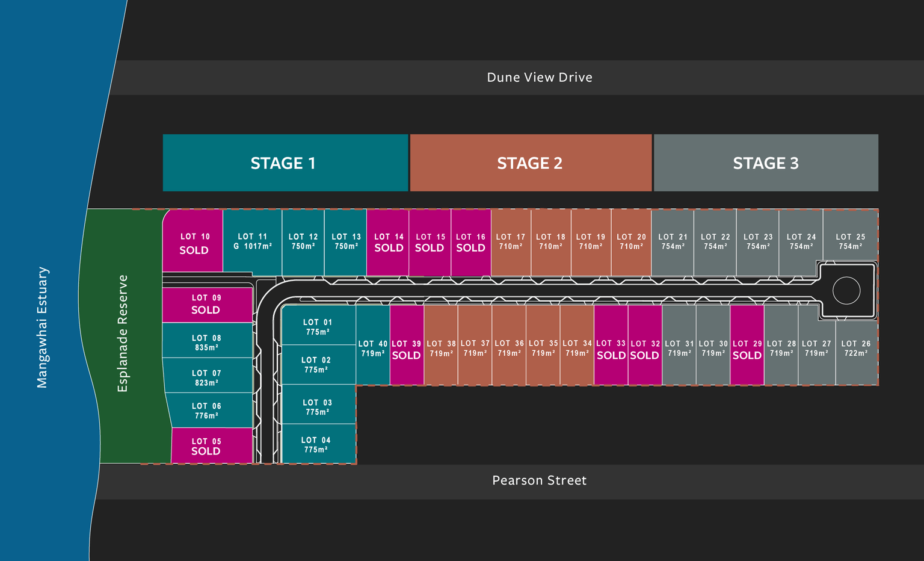
Task: Open Lot 37 719m² plot
Action: coord(475,346)
